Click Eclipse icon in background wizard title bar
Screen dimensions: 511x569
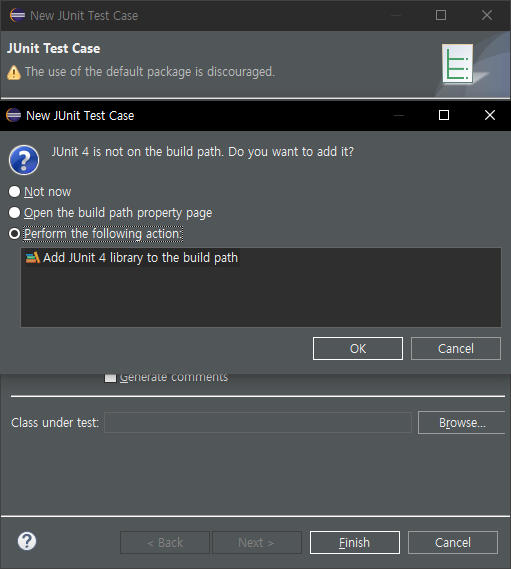click(x=17, y=15)
